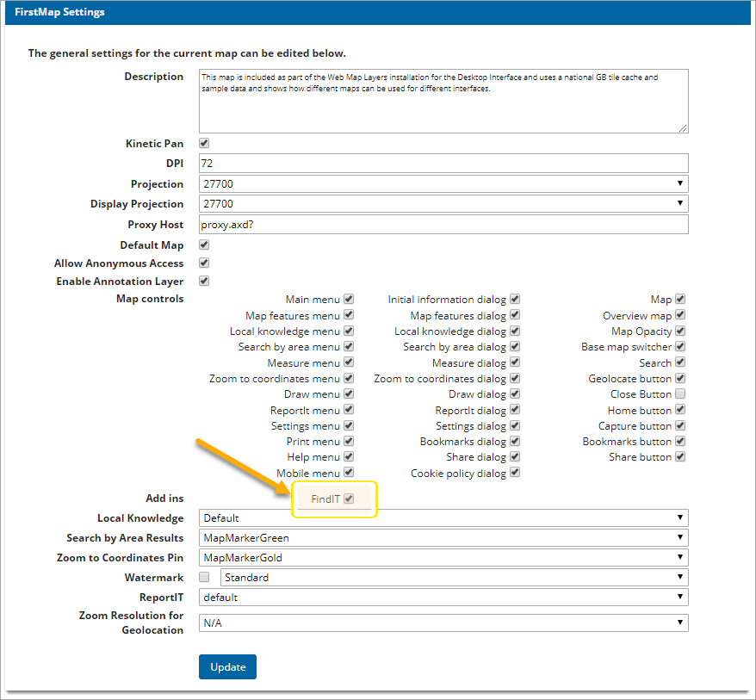Toggle Base map switcher checkbox
This screenshot has width=756, height=700.
(680, 347)
